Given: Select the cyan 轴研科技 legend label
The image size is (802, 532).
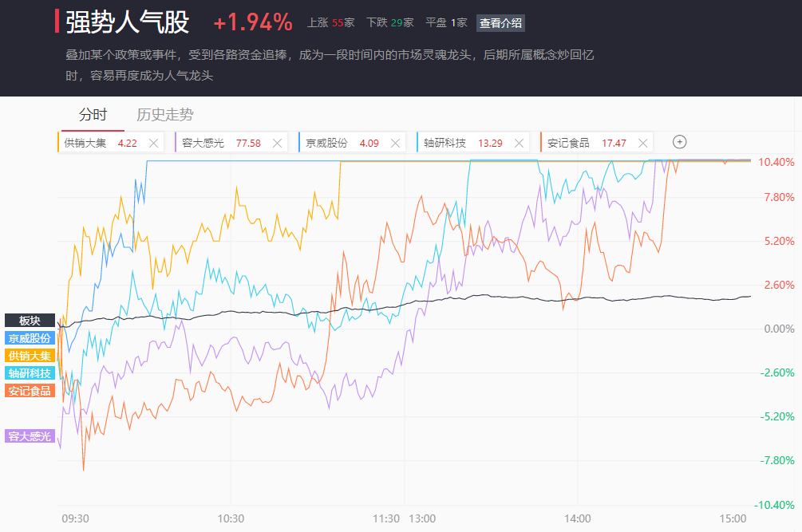Looking at the screenshot, I should 30,373.
